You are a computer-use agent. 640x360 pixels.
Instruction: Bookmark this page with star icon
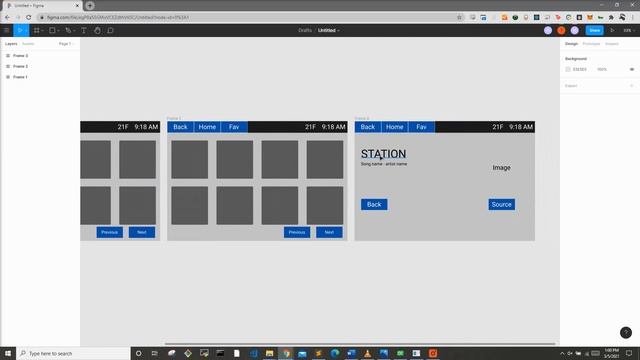click(459, 17)
